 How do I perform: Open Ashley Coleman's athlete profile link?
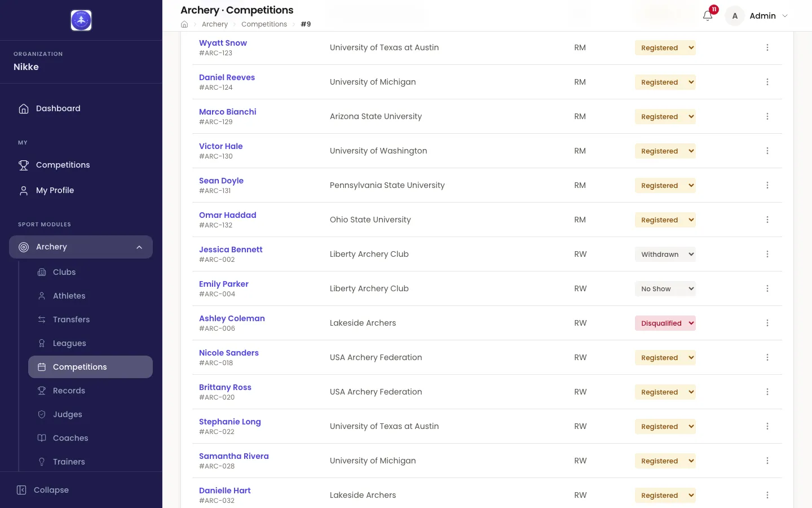[x=232, y=318]
